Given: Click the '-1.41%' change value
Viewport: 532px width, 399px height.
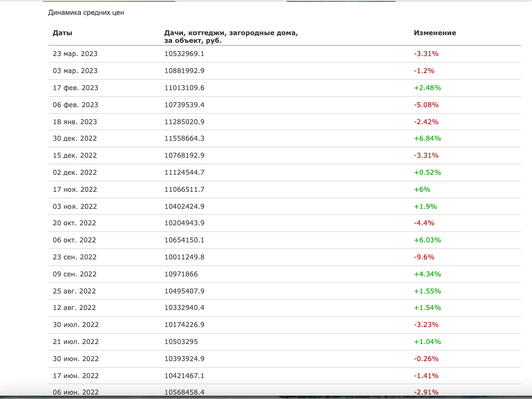Looking at the screenshot, I should (426, 375).
